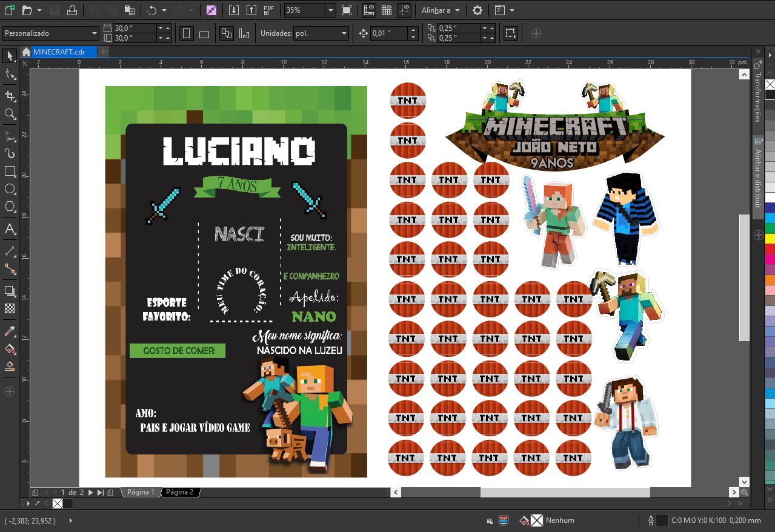775x532 pixels.
Task: Switch to landscape orientation mode
Action: pyautogui.click(x=204, y=33)
